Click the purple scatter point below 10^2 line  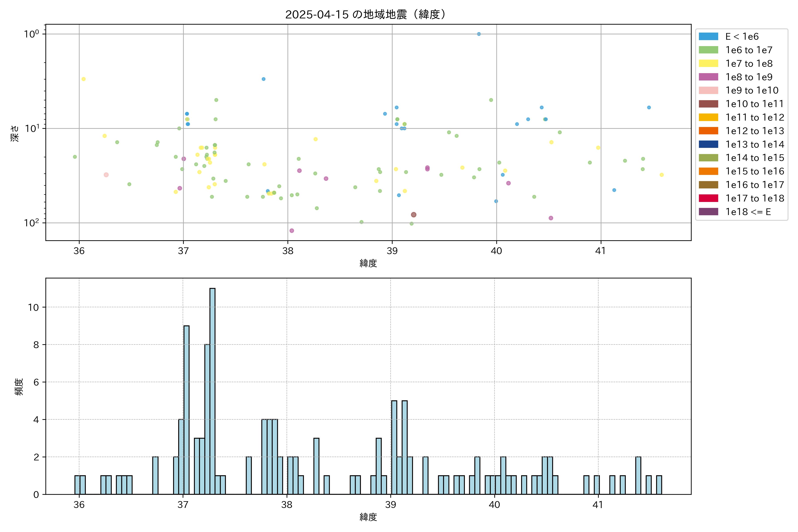(292, 231)
